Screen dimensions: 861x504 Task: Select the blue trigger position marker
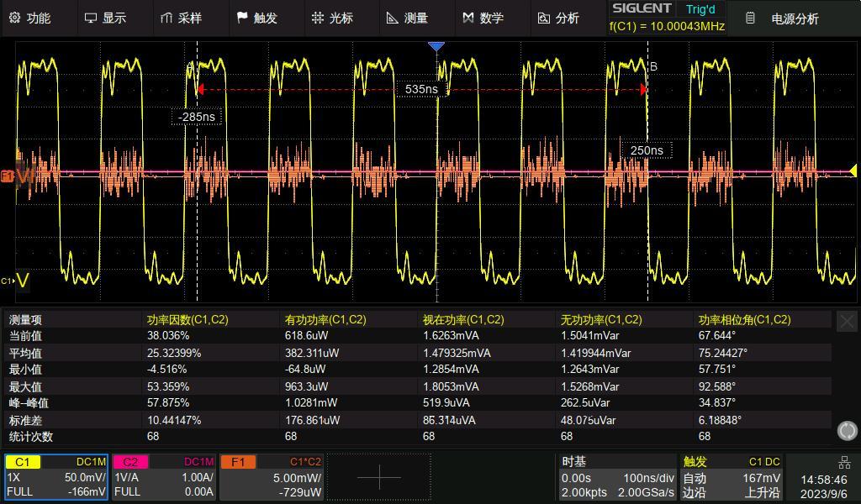(436, 46)
